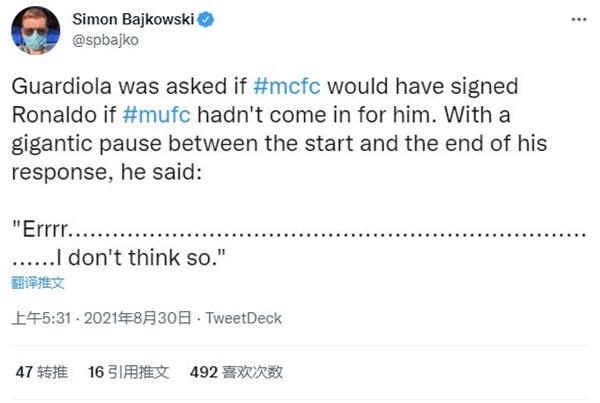Click the "response, he said:" line
Screen dimensions: 600x403
[x=106, y=172]
